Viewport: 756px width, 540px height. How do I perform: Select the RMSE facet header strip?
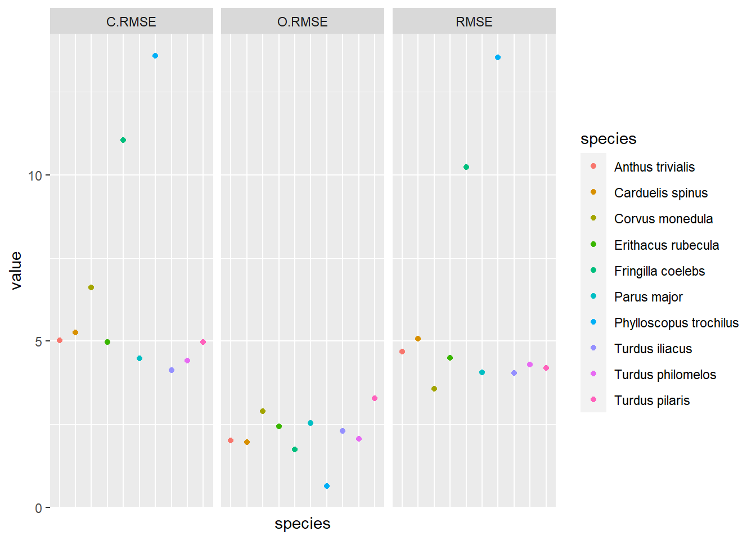tap(474, 21)
